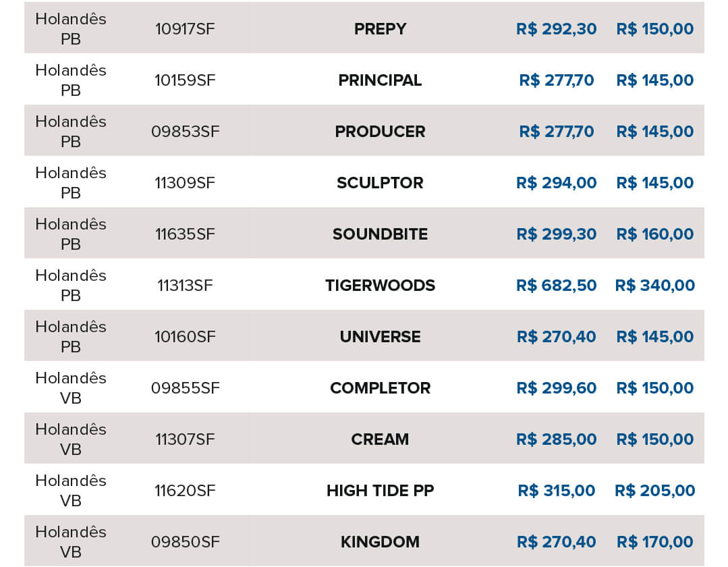Open the HIGH TIDE PP entry

tap(380, 491)
